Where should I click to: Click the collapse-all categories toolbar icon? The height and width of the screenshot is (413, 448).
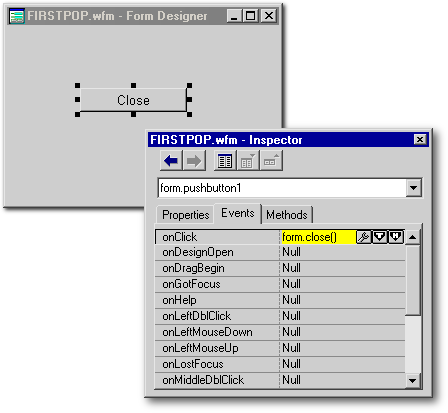(248, 161)
